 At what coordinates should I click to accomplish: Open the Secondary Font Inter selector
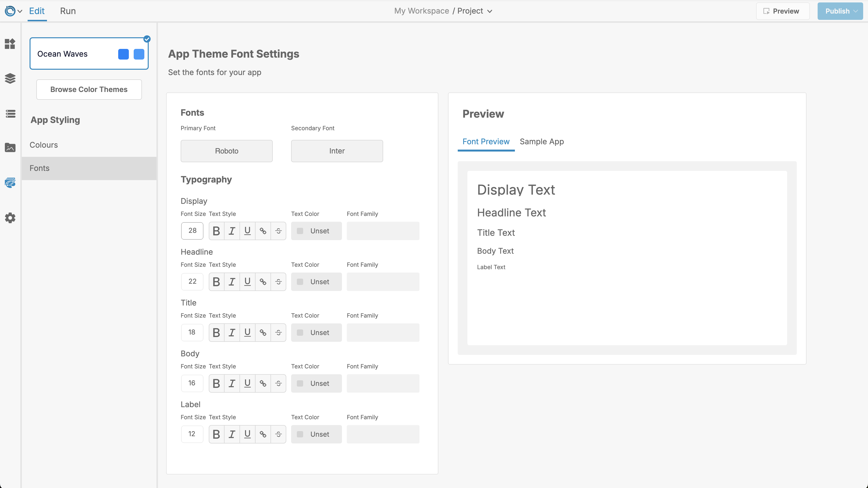(337, 151)
